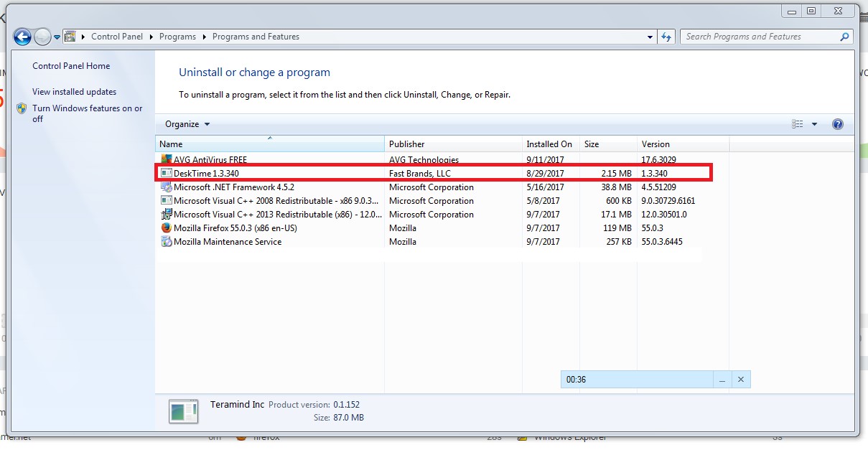Image resolution: width=868 pixels, height=450 pixels.
Task: Click the shield icon beside Windows features
Action: tap(22, 108)
